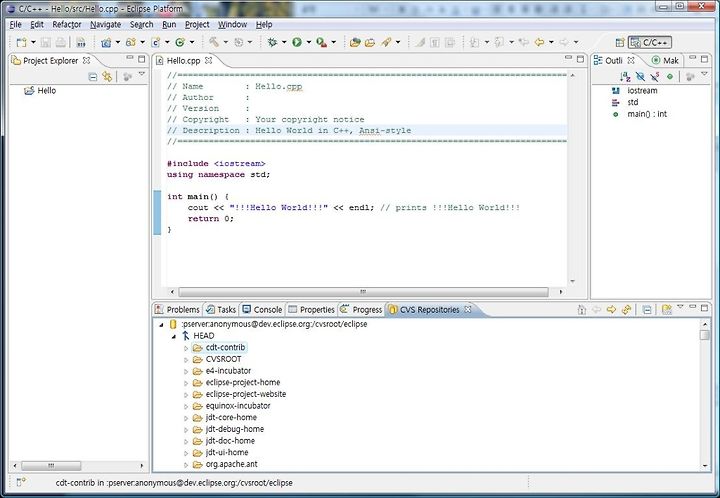This screenshot has height=498, width=720.
Task: Click Project Explorer horizontal scrollbar thumb
Action: (x=51, y=466)
